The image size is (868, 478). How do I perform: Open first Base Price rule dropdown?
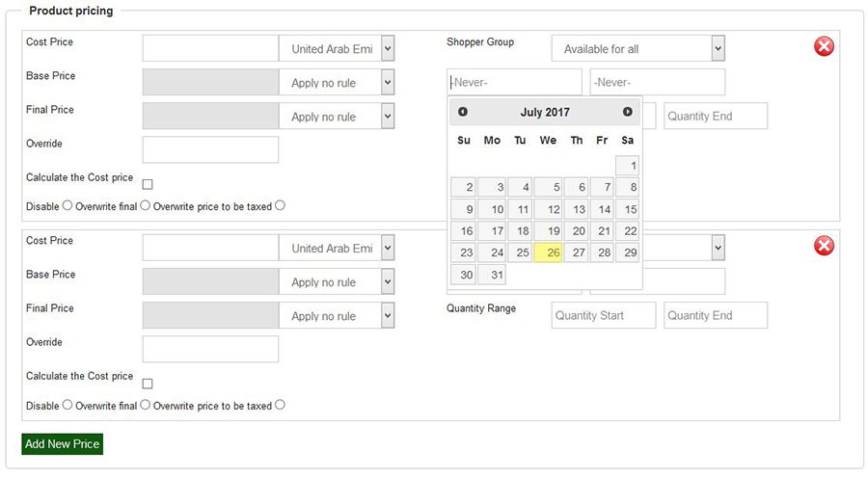[337, 83]
